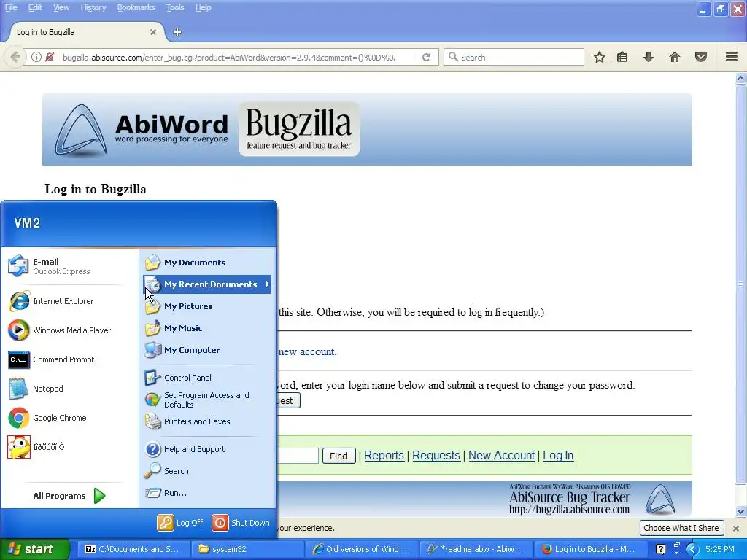This screenshot has height=560, width=747.
Task: Open Search from Start menu
Action: (x=207, y=471)
